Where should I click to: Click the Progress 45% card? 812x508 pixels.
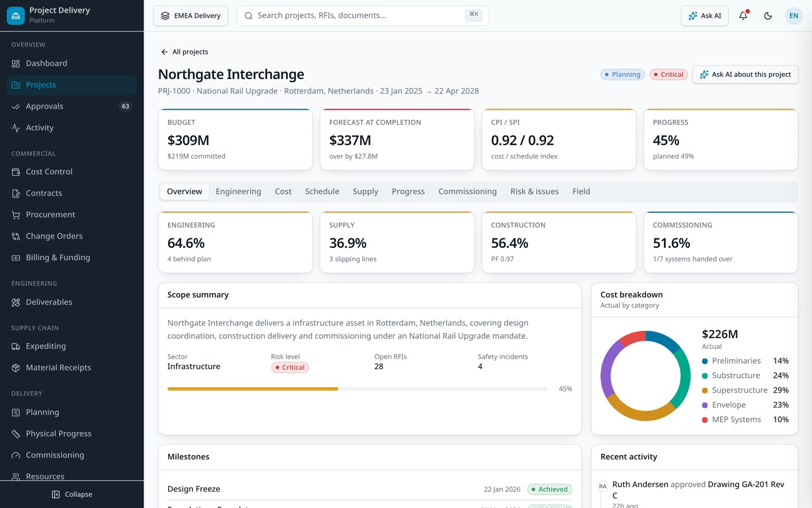pos(721,139)
